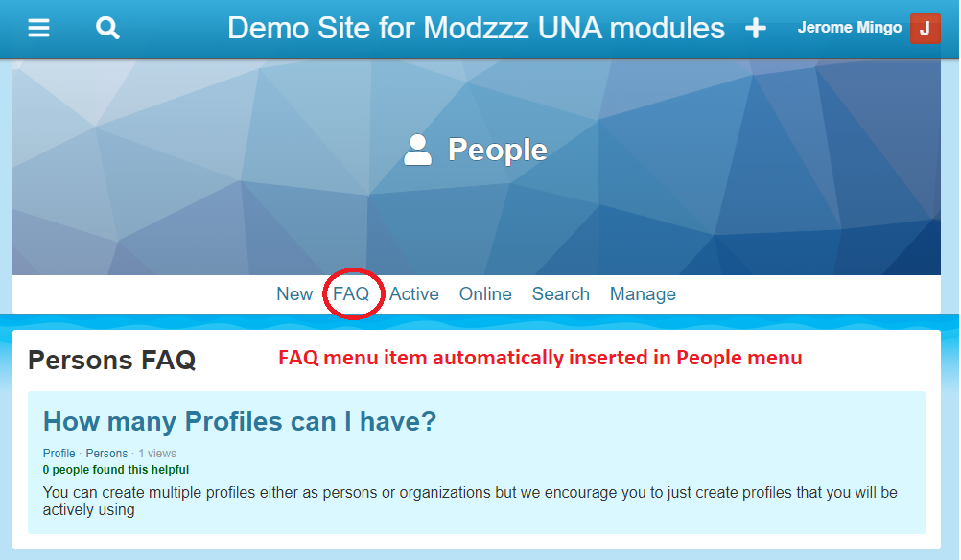This screenshot has height=560, width=961.
Task: Open the hamburger main menu
Action: click(x=38, y=28)
